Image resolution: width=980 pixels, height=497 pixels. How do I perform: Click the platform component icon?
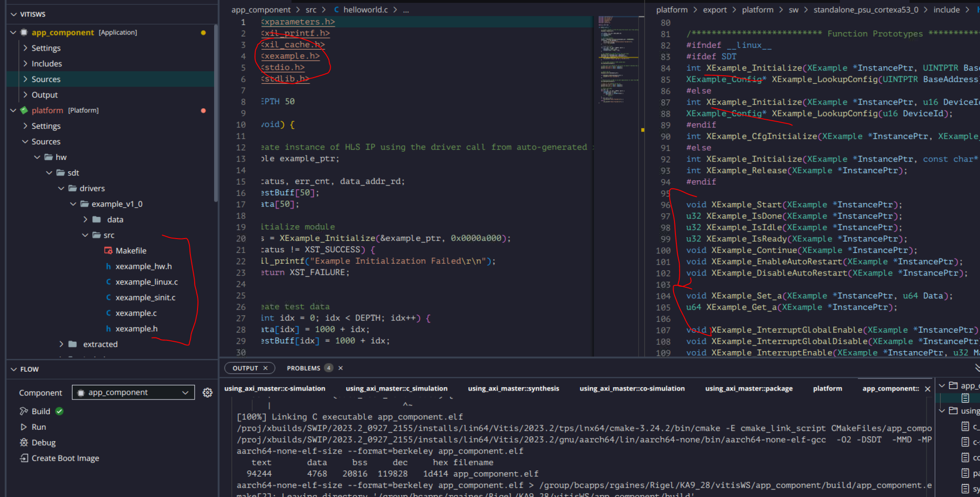24,110
